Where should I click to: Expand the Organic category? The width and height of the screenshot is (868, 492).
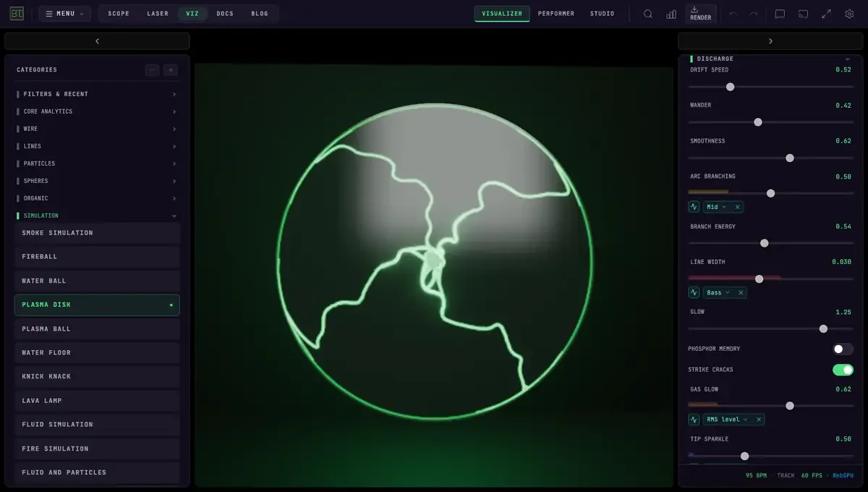pos(97,198)
